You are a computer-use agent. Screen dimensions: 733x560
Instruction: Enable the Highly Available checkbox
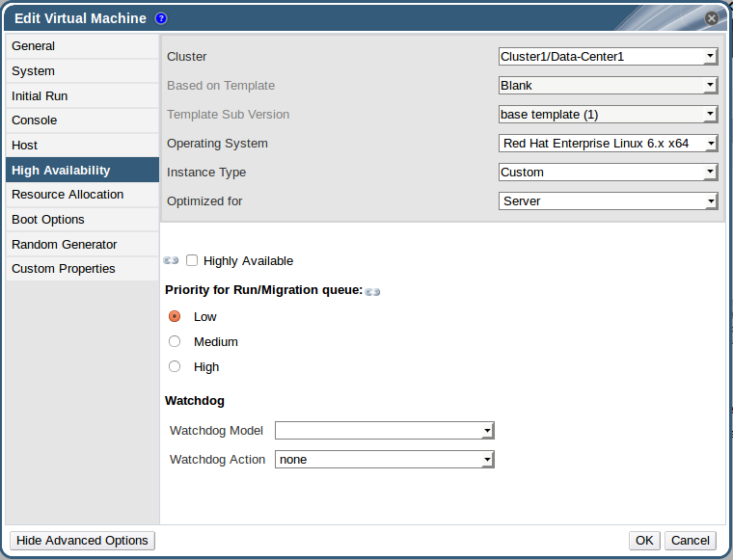point(192,260)
